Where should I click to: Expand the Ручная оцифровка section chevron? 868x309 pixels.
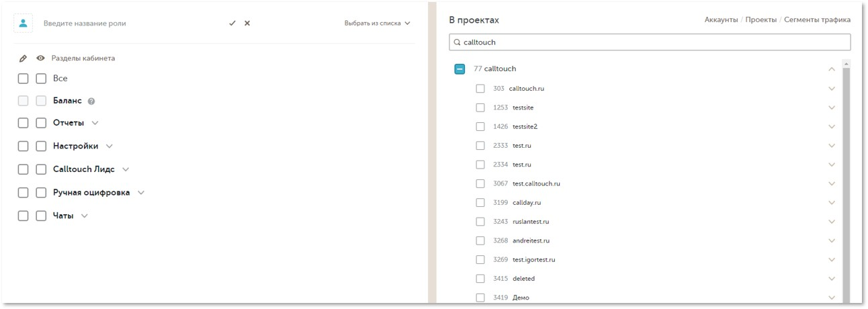(x=141, y=192)
